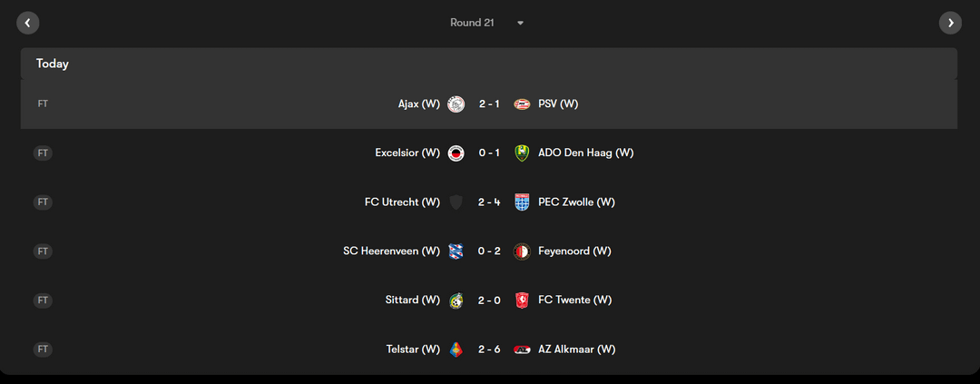The image size is (980, 384).
Task: Click the PEC Zwolle team badge
Action: click(x=522, y=202)
